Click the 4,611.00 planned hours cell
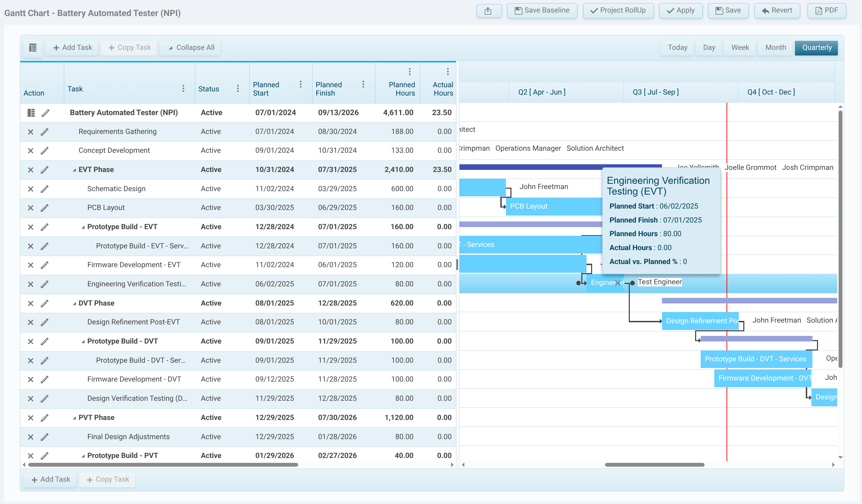 coord(398,113)
